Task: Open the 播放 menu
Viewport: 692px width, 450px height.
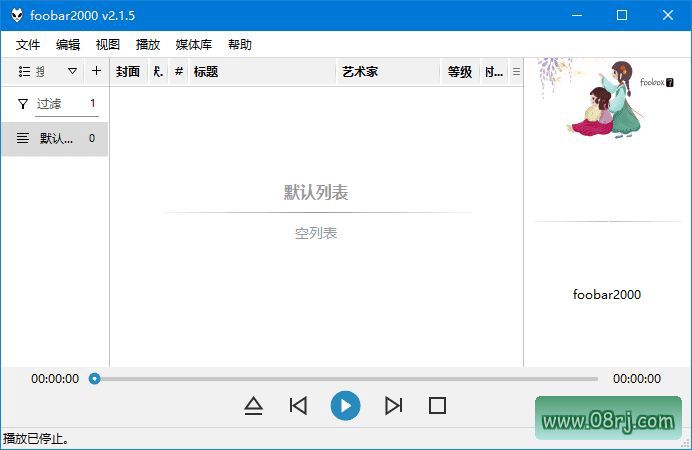Action: point(148,45)
